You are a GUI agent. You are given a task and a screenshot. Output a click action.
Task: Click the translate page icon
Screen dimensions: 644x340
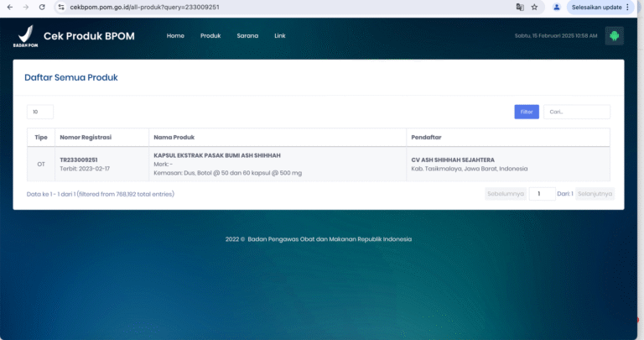(x=520, y=7)
